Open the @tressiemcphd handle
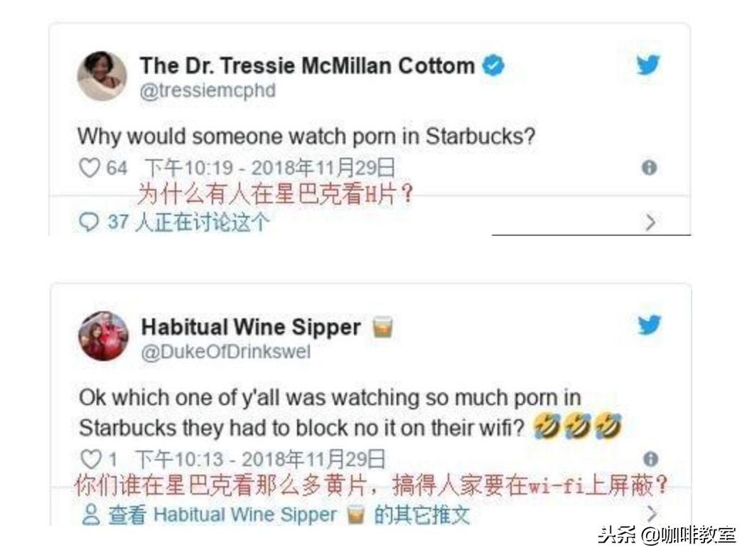The width and height of the screenshot is (752, 560). point(208,91)
